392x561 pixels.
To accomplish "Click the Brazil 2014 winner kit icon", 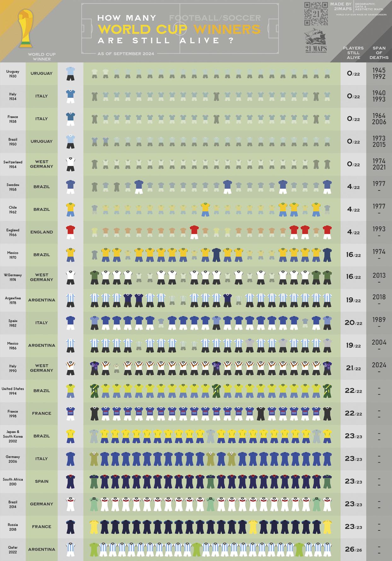I will click(x=71, y=505).
